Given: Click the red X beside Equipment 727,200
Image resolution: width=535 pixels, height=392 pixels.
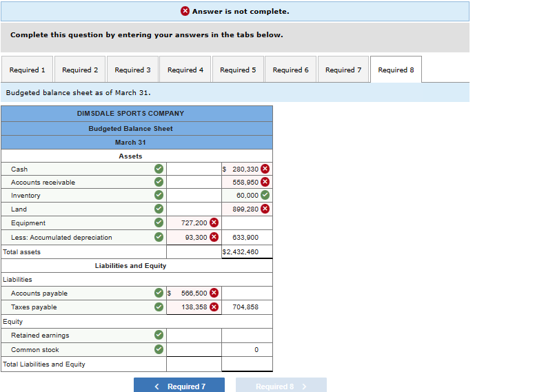Looking at the screenshot, I should point(214,223).
